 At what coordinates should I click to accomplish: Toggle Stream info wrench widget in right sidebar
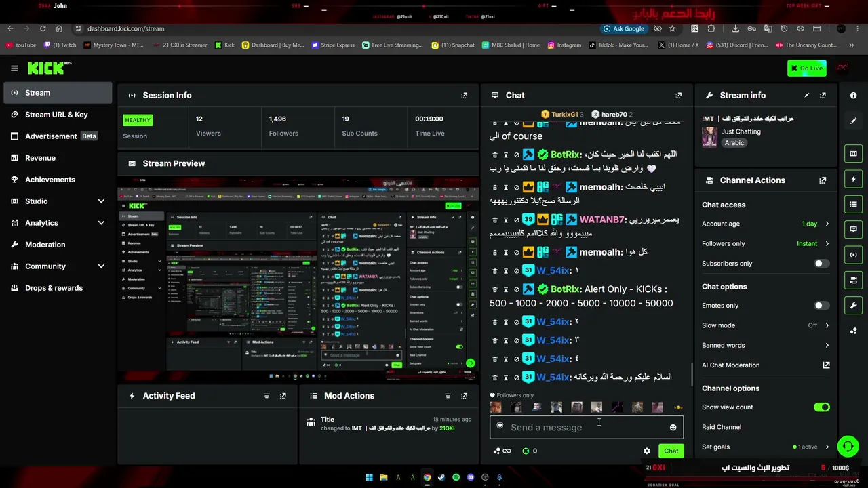pyautogui.click(x=853, y=305)
